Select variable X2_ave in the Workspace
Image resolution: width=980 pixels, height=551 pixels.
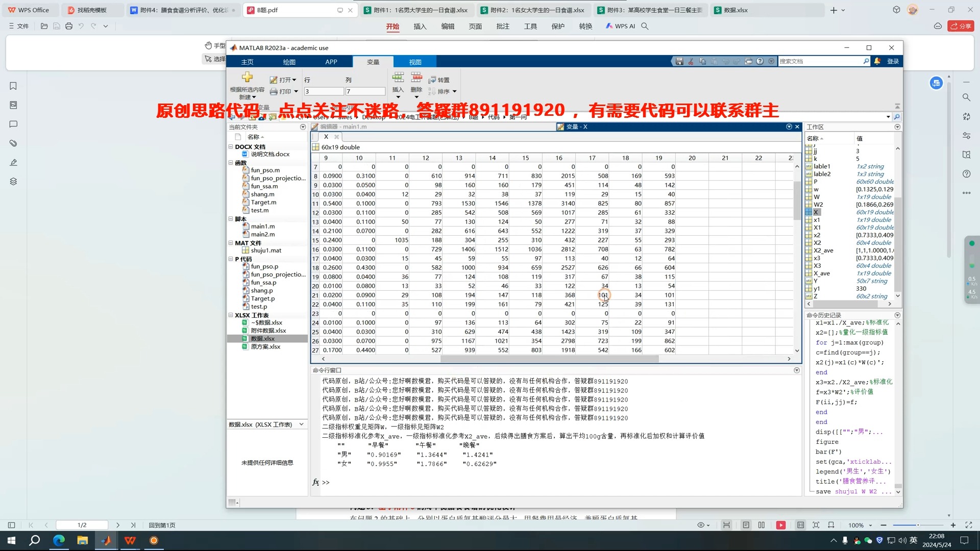823,251
